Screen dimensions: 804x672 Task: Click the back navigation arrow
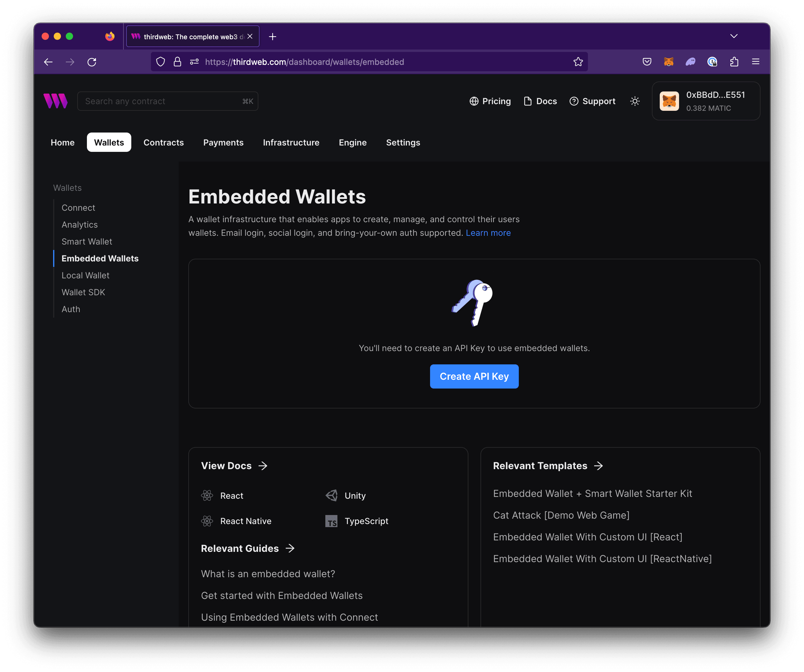coord(48,62)
